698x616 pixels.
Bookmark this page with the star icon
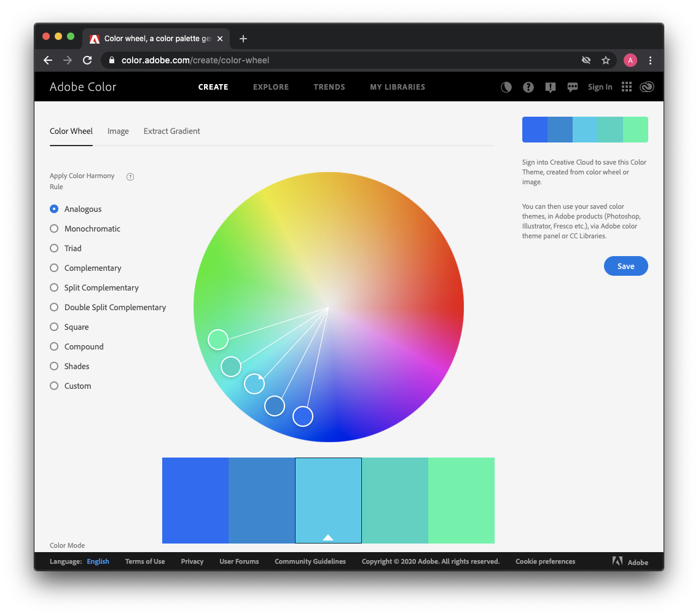(x=606, y=61)
